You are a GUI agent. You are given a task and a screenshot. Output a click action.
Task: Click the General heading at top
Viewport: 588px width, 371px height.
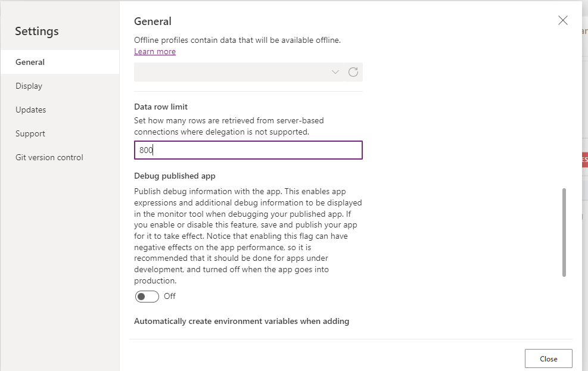[x=153, y=21]
